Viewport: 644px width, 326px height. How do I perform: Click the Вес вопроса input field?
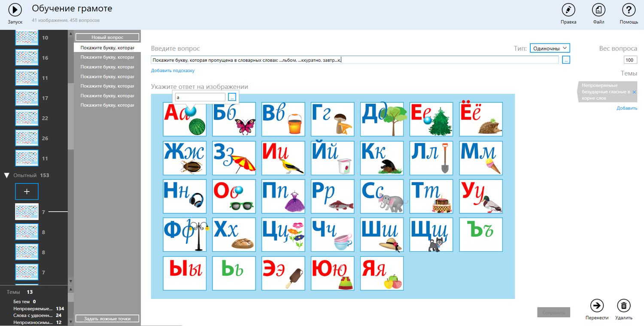click(630, 60)
